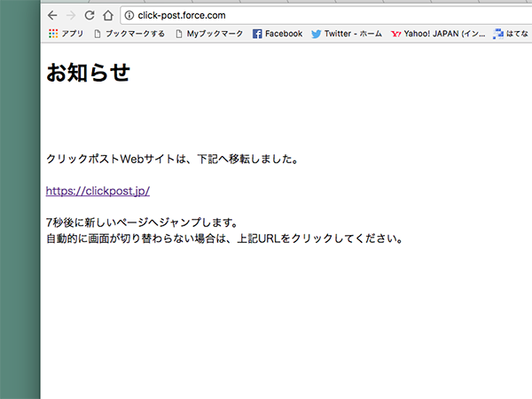Open the Facebook bookmark
The image size is (532, 399).
(x=278, y=34)
